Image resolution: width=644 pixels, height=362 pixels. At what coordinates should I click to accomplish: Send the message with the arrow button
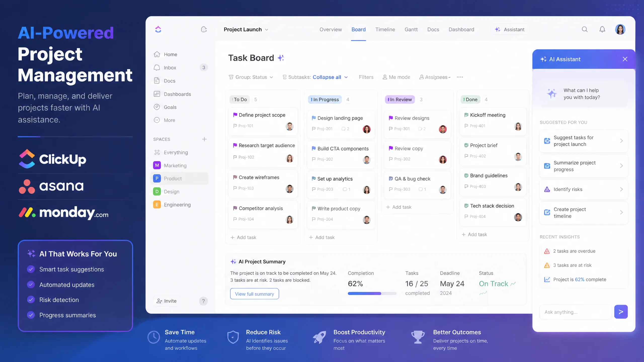pyautogui.click(x=621, y=312)
